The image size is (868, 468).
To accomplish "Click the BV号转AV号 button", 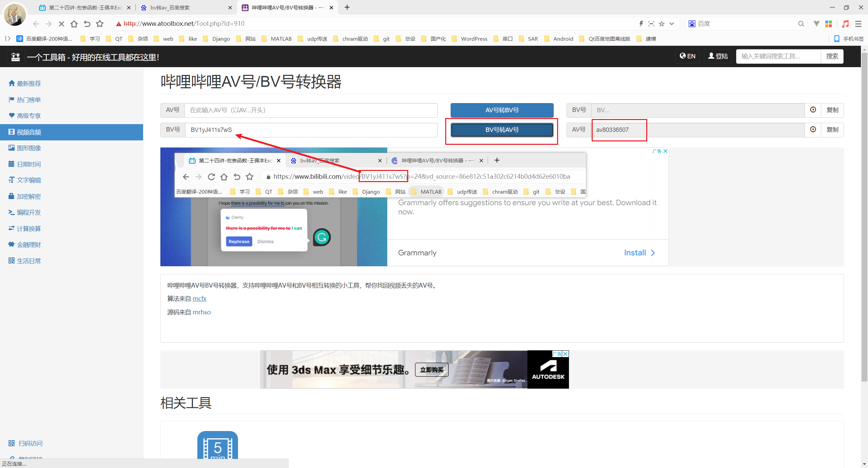I will point(502,130).
